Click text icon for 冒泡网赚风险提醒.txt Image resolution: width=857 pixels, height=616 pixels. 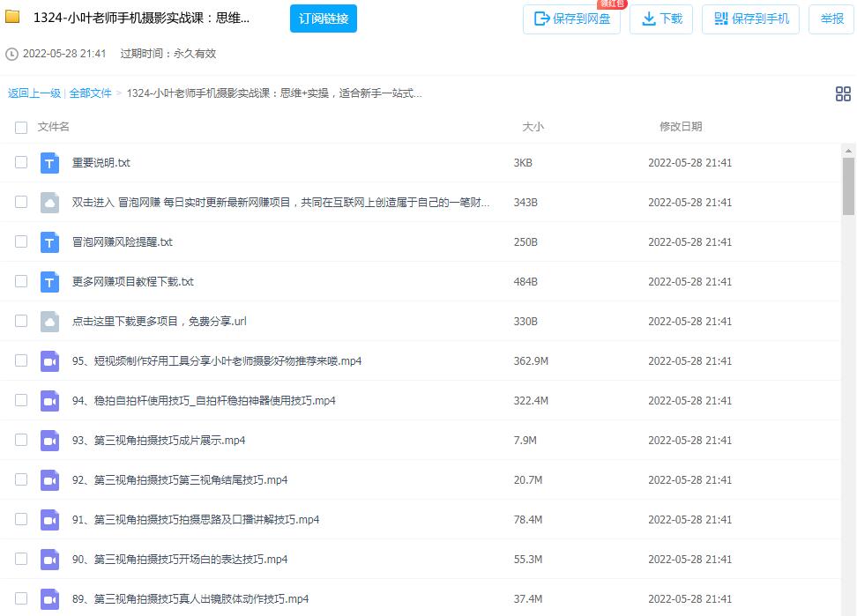49,242
